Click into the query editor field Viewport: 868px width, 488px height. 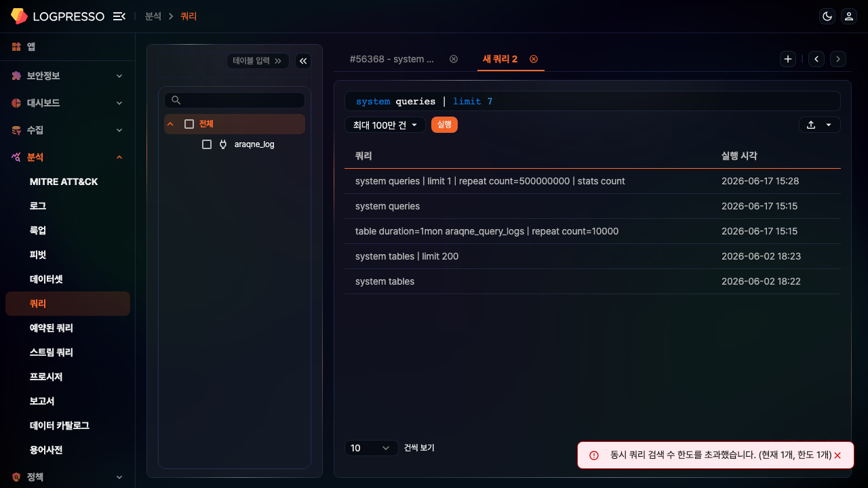(x=593, y=101)
